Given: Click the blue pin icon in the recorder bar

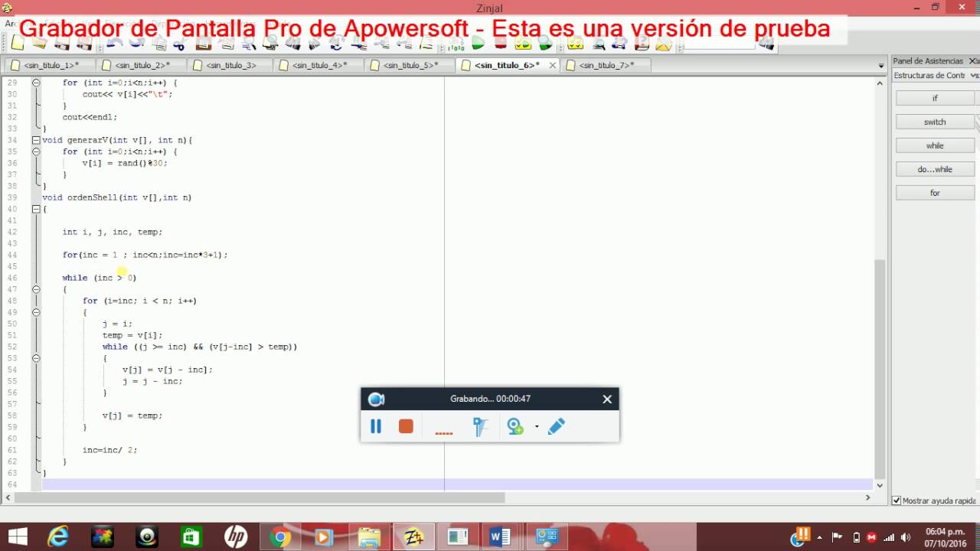Looking at the screenshot, I should click(480, 426).
